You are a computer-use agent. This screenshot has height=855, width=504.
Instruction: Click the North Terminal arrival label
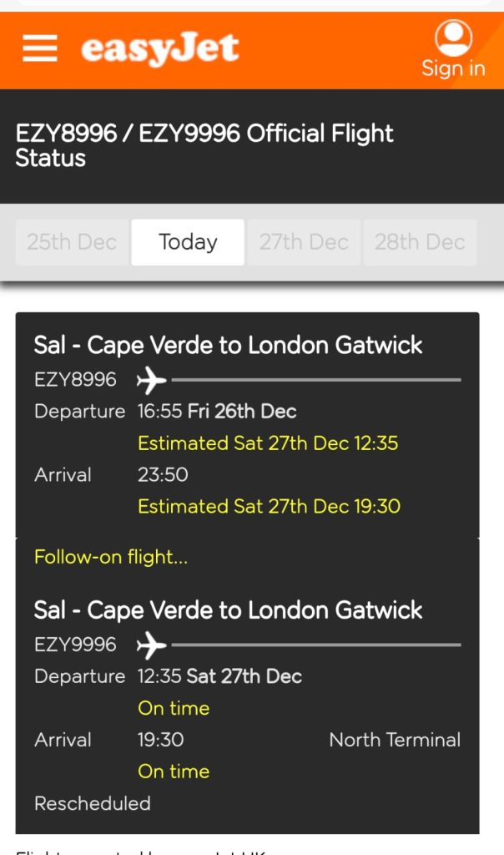pos(395,740)
